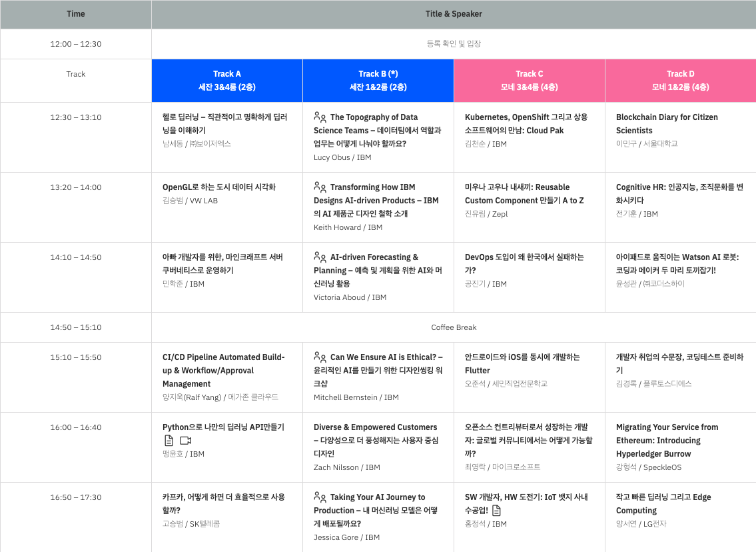This screenshot has width=756, height=552.
Task: Click speaker 고승범 / SK텔레콤
Action: click(x=191, y=523)
